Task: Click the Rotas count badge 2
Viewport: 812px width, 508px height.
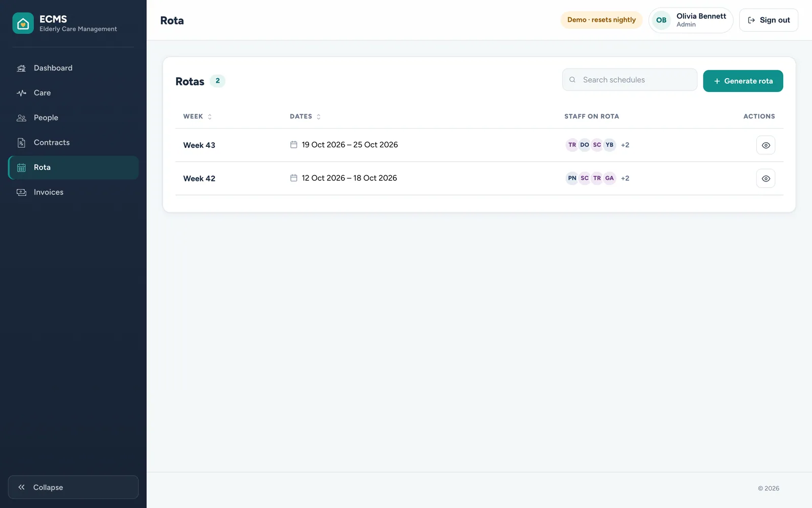Action: point(218,81)
